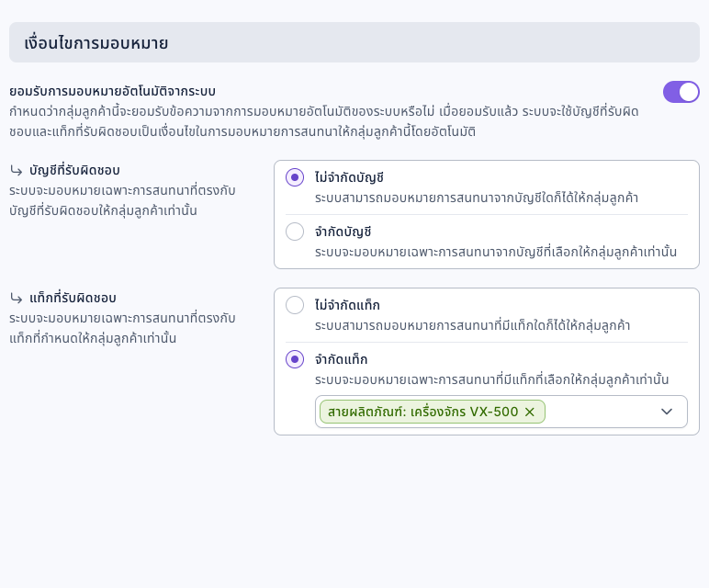Click the arrow icon beside บัญชีที่รับผิดชอบ
This screenshot has height=588, width=709.
(17, 171)
